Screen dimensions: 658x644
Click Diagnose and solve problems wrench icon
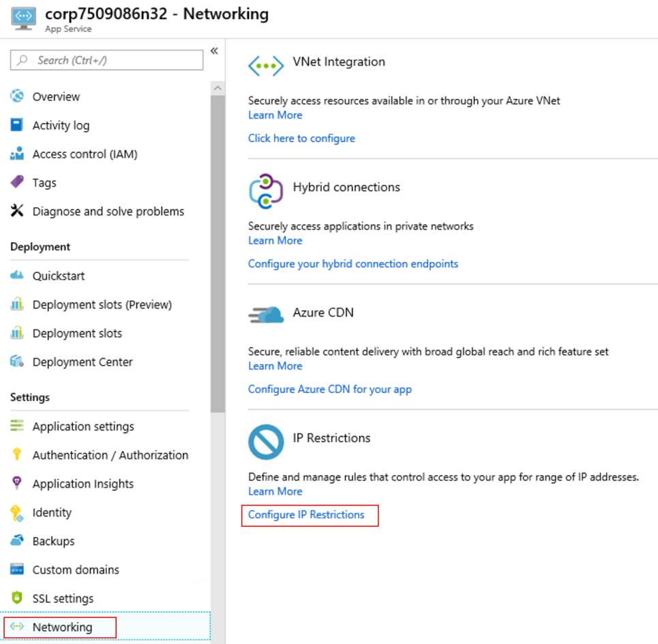point(17,211)
